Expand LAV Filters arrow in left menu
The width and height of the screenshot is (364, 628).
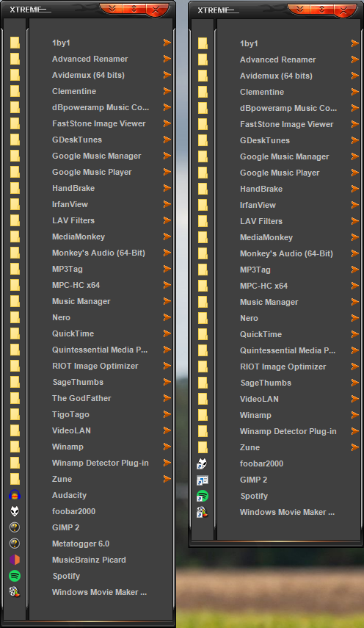pos(167,220)
